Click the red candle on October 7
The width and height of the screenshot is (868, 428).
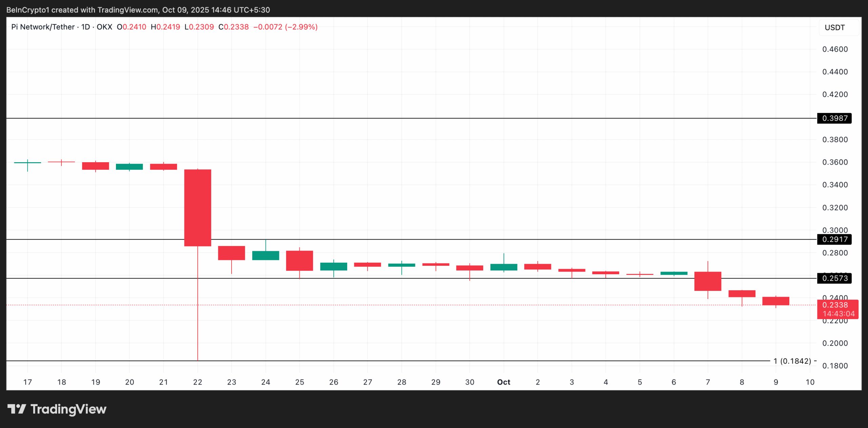(x=708, y=281)
